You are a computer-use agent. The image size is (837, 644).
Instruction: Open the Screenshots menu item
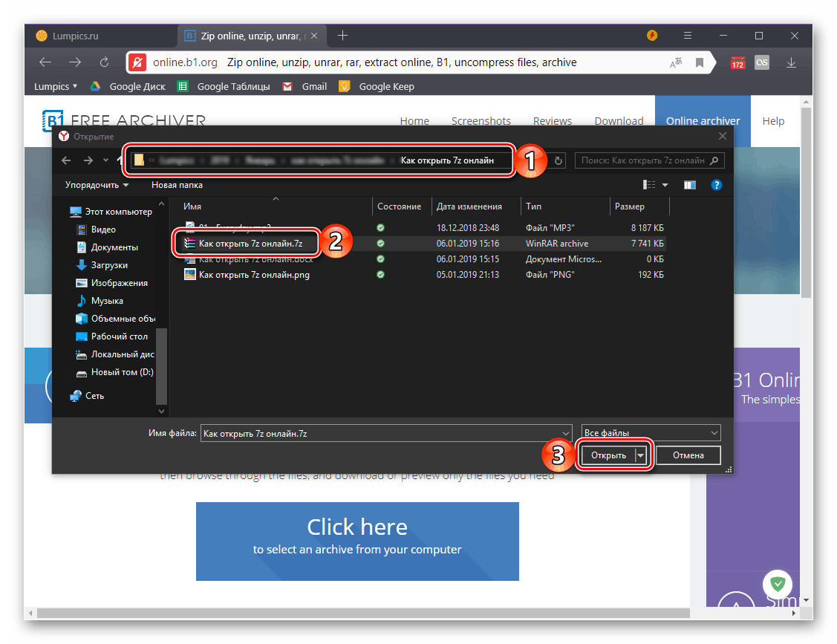[x=481, y=120]
